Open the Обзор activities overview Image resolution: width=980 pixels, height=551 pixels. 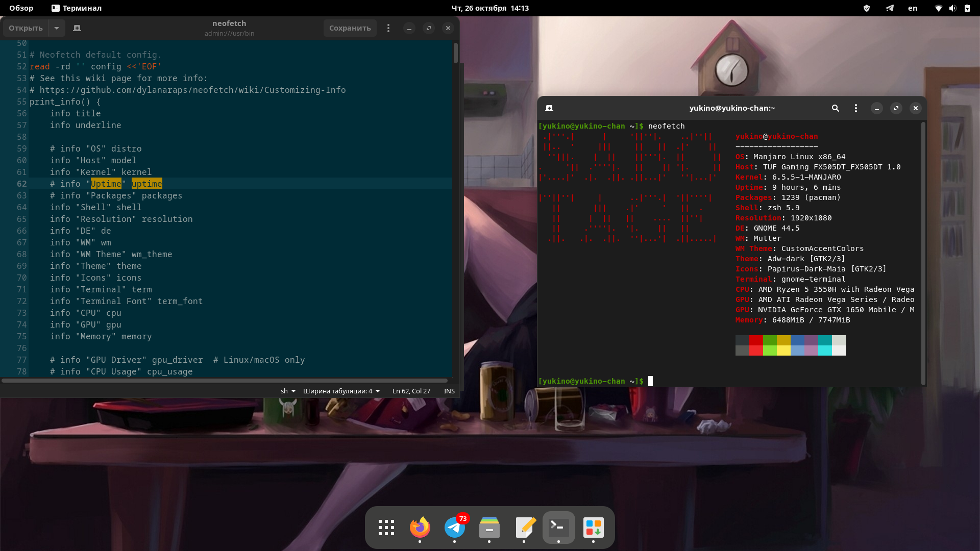tap(21, 8)
